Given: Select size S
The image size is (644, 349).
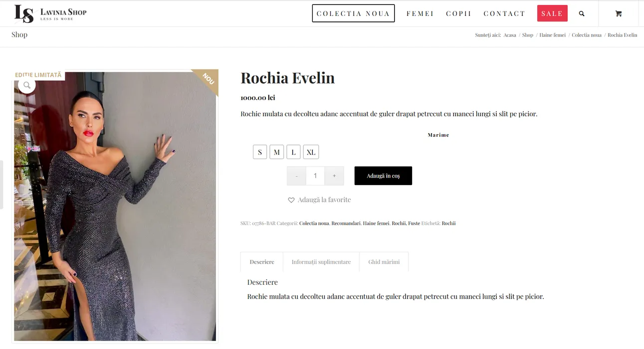Looking at the screenshot, I should coord(260,152).
